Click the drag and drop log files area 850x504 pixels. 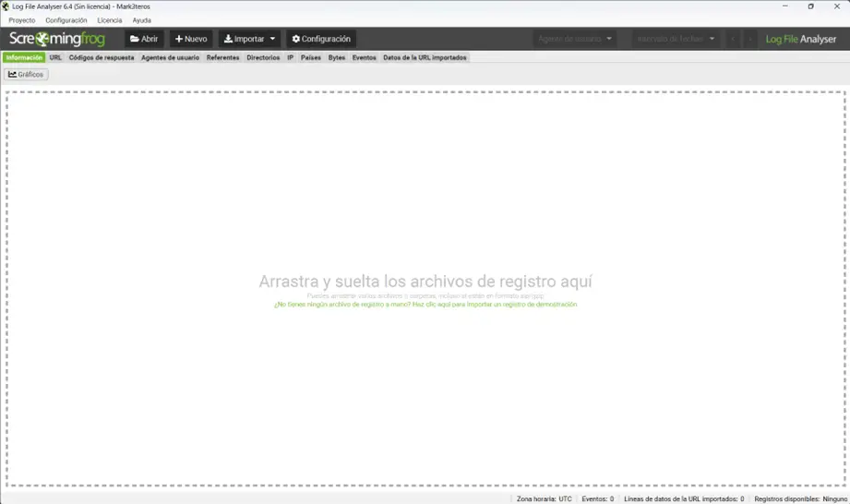[x=425, y=288]
